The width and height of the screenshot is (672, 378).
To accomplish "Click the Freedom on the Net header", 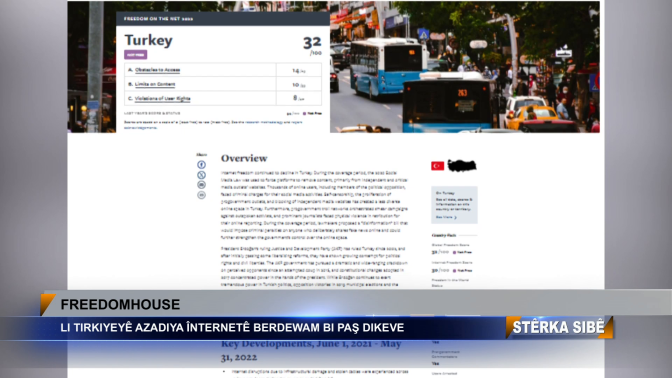I will 158,19.
